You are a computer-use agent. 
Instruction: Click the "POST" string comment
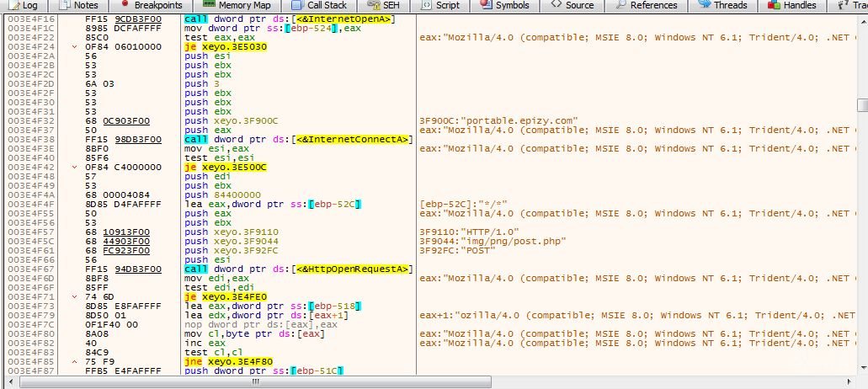tap(458, 251)
